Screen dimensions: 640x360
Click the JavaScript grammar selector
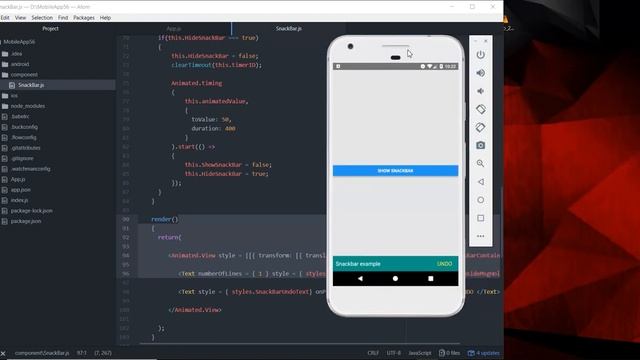420,353
